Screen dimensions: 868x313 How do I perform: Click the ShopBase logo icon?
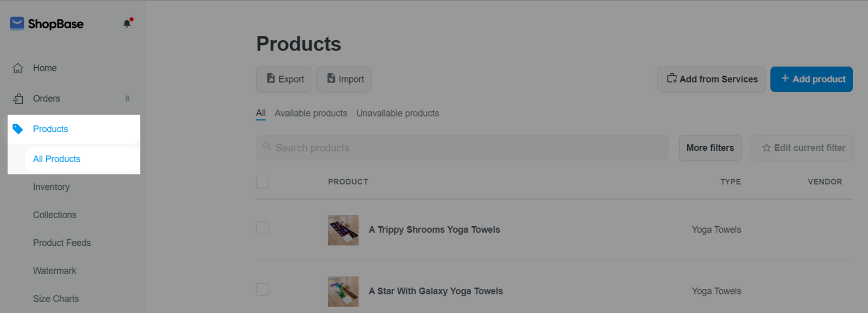tap(17, 23)
